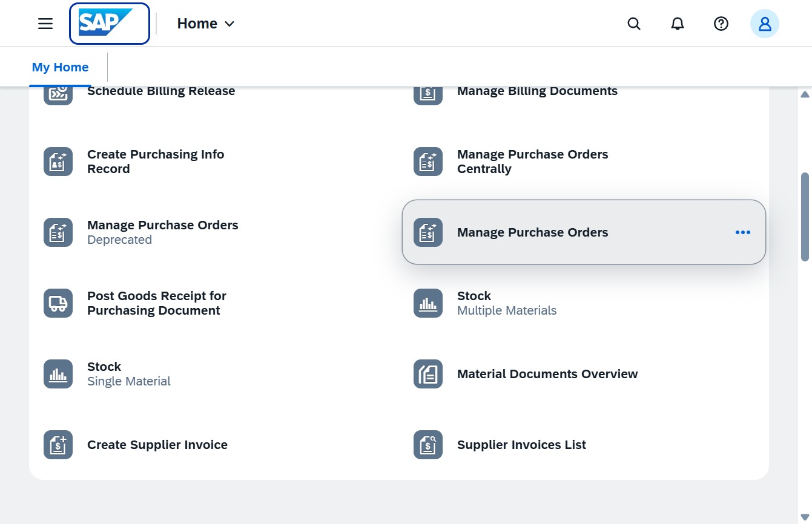Click the Stock Single Material chart icon
This screenshot has width=812, height=524.
58,374
